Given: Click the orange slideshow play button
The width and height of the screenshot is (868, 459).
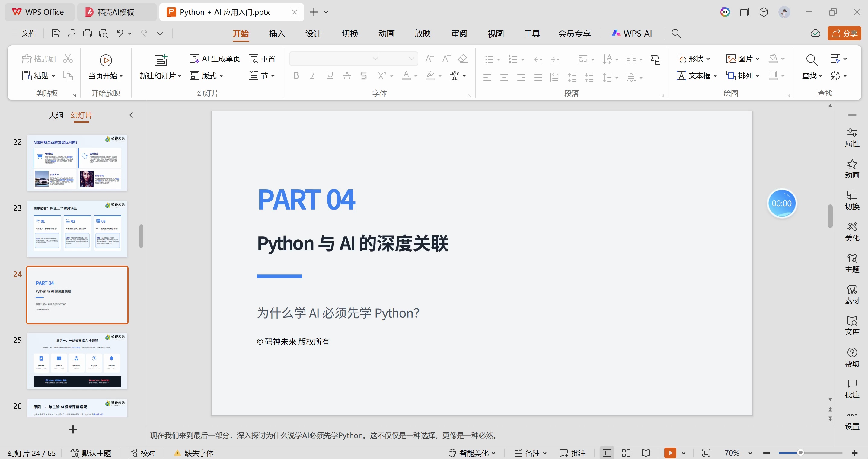Looking at the screenshot, I should pyautogui.click(x=670, y=453).
